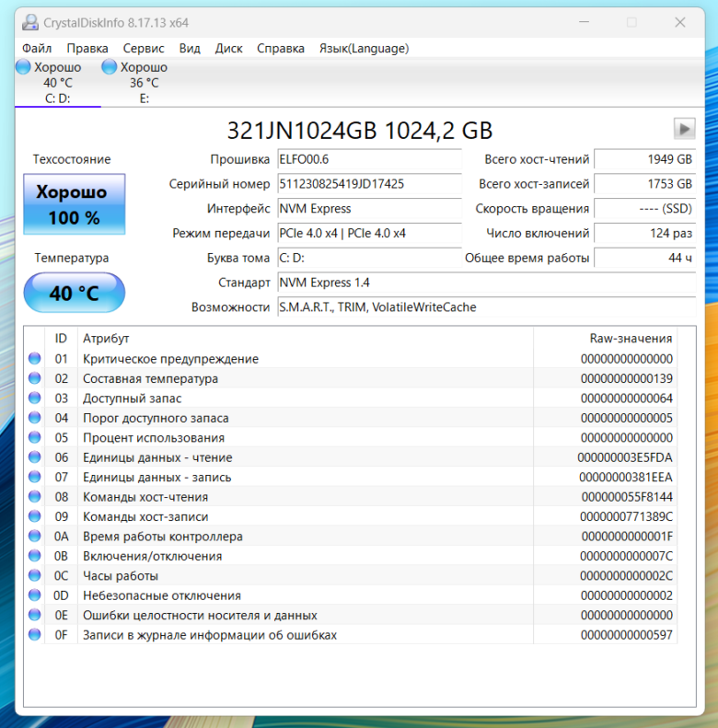Click the status orb of attribute 0A
The width and height of the screenshot is (718, 728).
click(34, 536)
